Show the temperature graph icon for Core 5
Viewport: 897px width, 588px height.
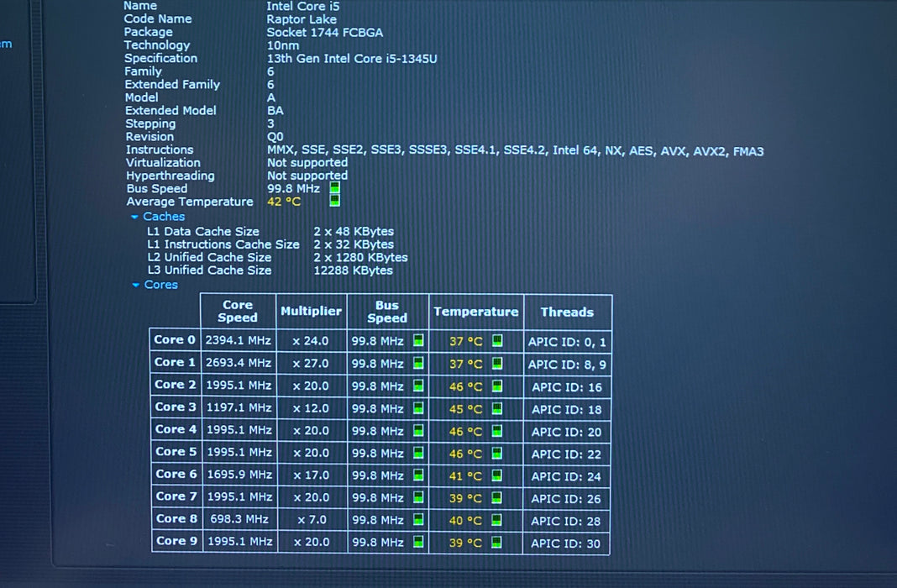(496, 453)
